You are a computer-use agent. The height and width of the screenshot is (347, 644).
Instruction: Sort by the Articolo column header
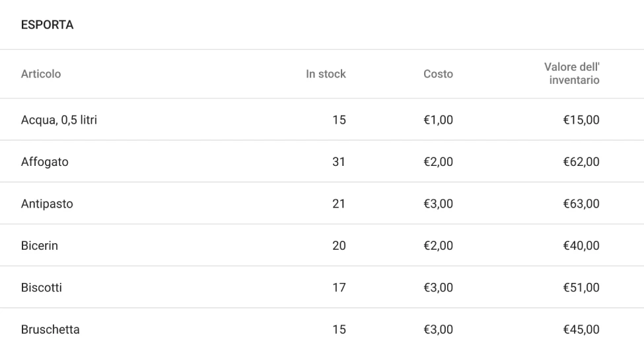pyautogui.click(x=41, y=74)
